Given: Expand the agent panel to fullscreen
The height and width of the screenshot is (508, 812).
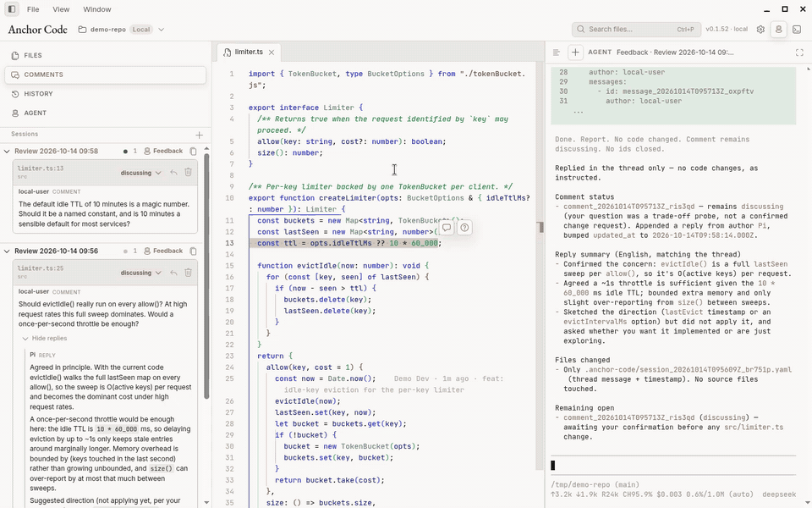Looking at the screenshot, I should [799, 52].
